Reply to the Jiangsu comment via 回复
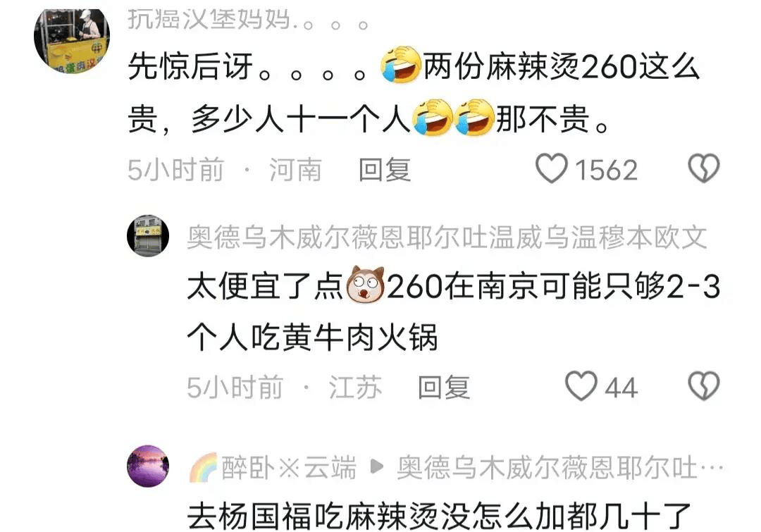 tap(444, 388)
